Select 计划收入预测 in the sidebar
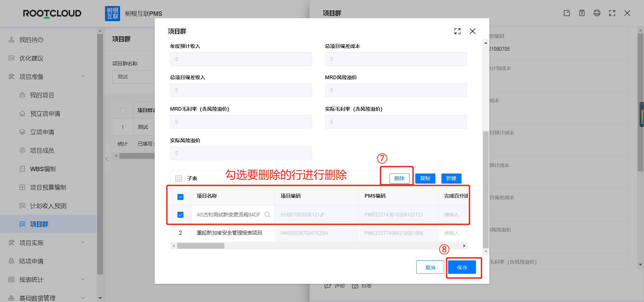The width and height of the screenshot is (644, 302). pos(48,206)
